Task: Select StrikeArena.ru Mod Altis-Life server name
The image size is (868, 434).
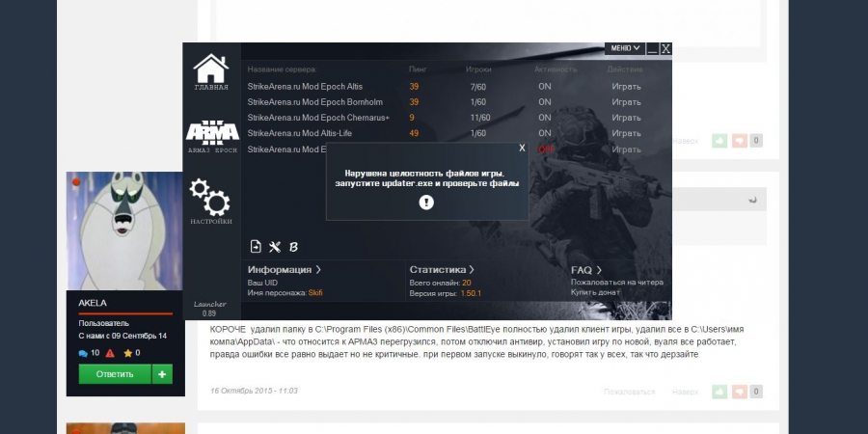Action: click(x=300, y=133)
